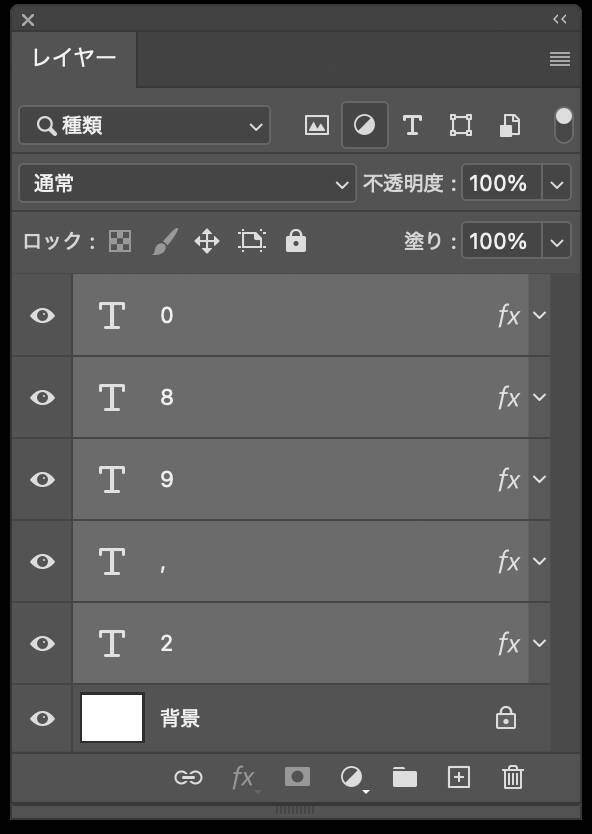Filter layers by shape layers
The width and height of the screenshot is (592, 834).
[x=461, y=125]
